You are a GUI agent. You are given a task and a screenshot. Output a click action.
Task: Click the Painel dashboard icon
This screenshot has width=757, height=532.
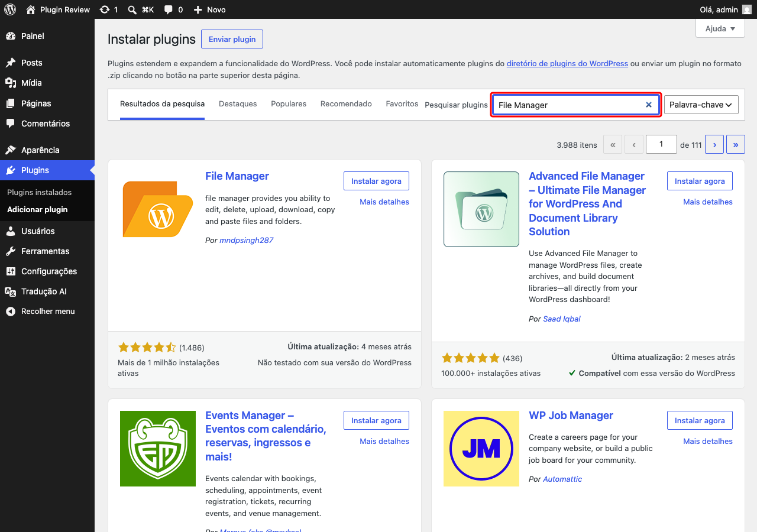pos(11,36)
